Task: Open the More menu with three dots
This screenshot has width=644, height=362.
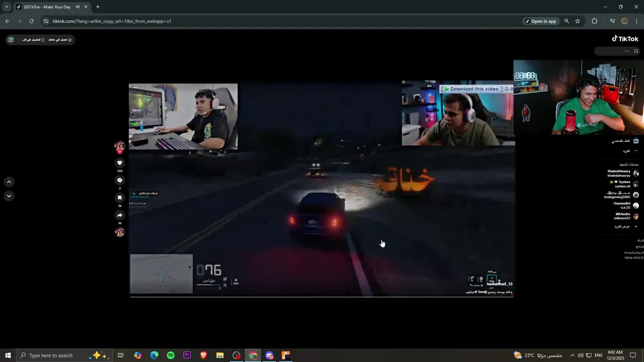Action: click(626, 151)
